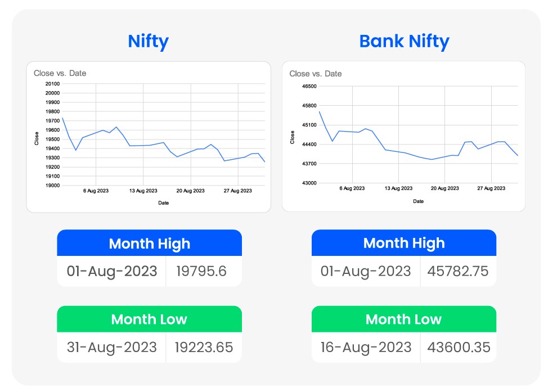Select Nifty high date 01-Aug-2023

(111, 271)
